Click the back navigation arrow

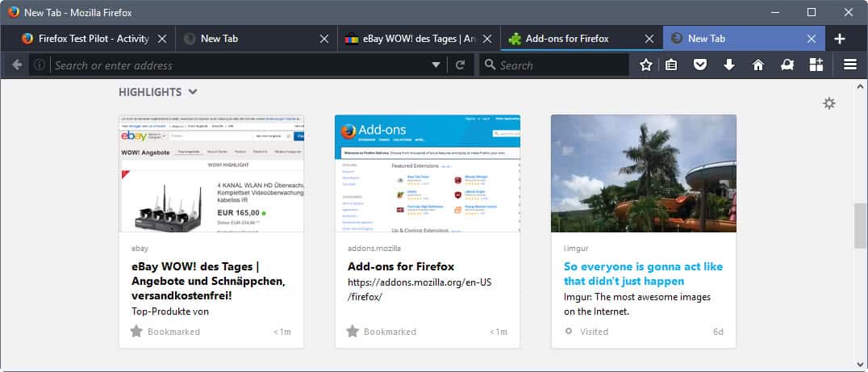click(17, 65)
